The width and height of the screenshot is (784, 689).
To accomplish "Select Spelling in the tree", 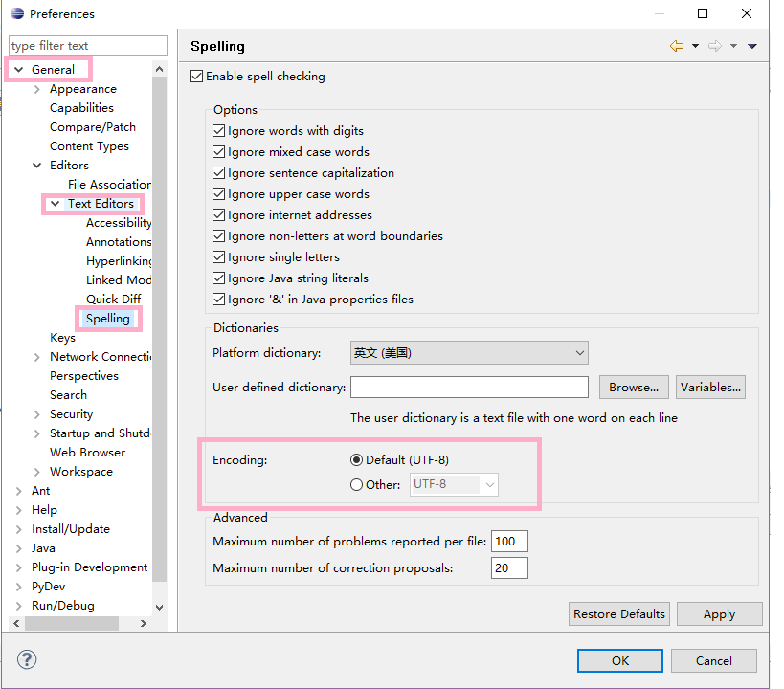I will click(x=107, y=319).
